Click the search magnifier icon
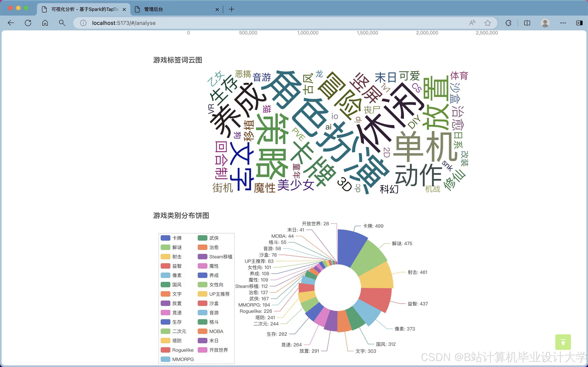Screen dimensions: 588x367 tap(62, 23)
